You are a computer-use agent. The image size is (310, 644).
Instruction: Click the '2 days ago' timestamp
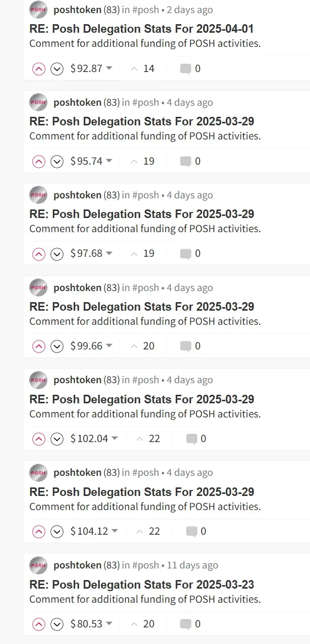click(x=190, y=10)
